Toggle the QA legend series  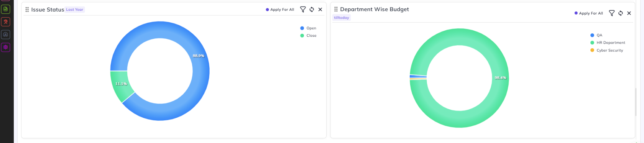click(596, 35)
